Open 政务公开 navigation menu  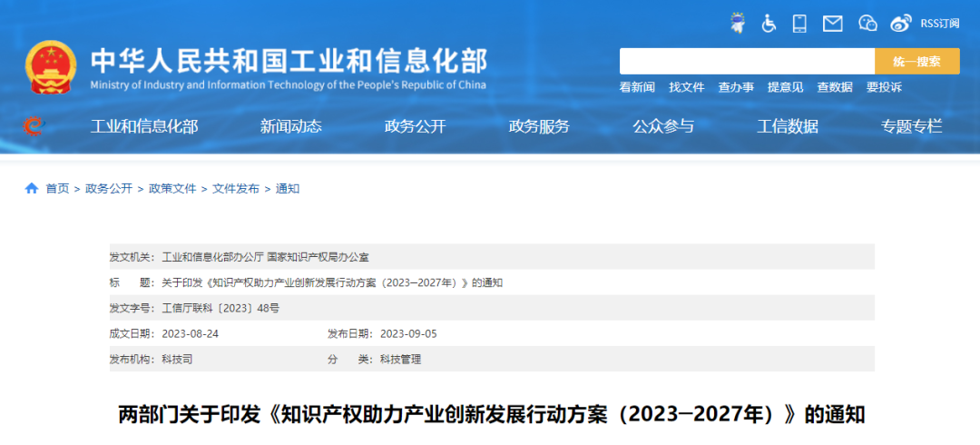415,126
